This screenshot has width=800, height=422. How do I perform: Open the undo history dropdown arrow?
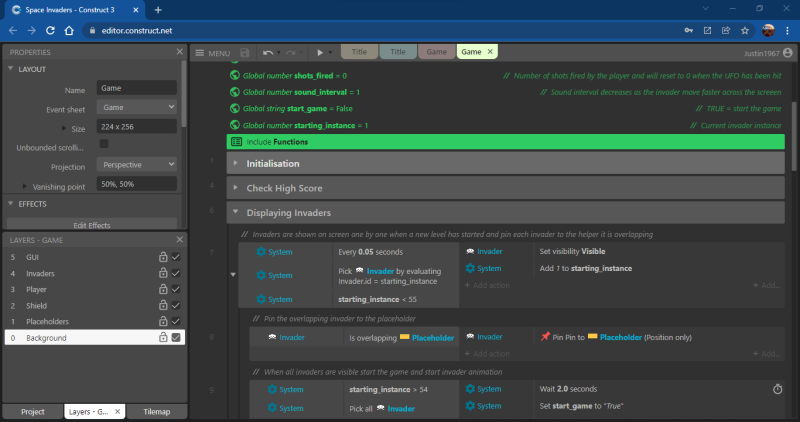279,53
